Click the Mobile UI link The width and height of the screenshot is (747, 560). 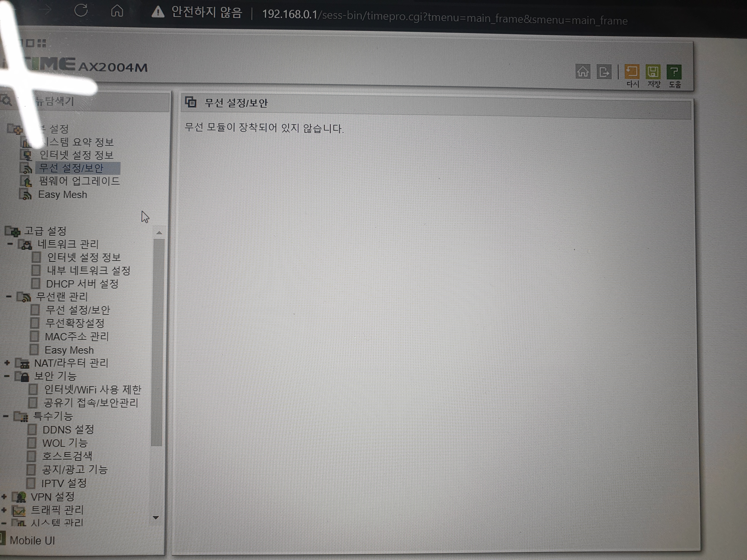click(x=32, y=540)
